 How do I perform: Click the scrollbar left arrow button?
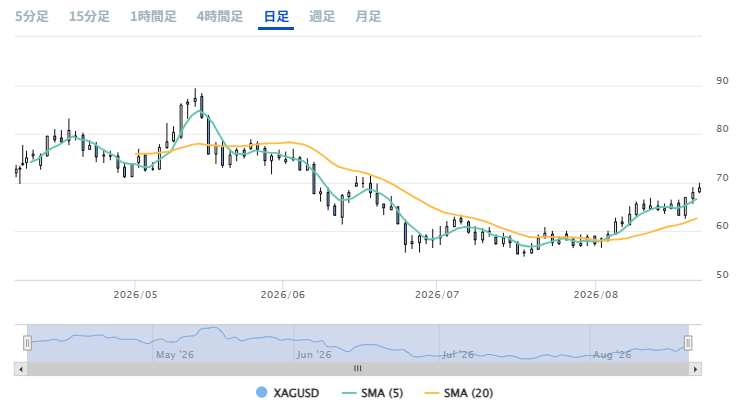(20, 369)
